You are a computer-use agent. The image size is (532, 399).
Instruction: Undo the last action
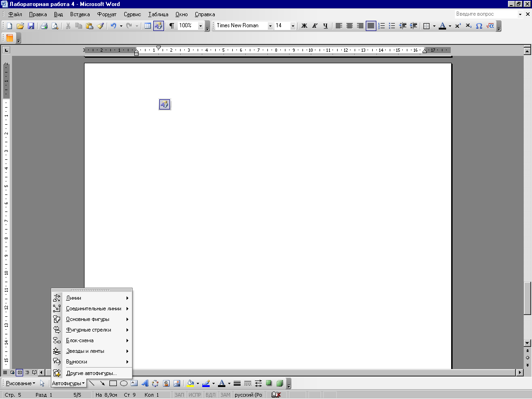click(x=113, y=26)
